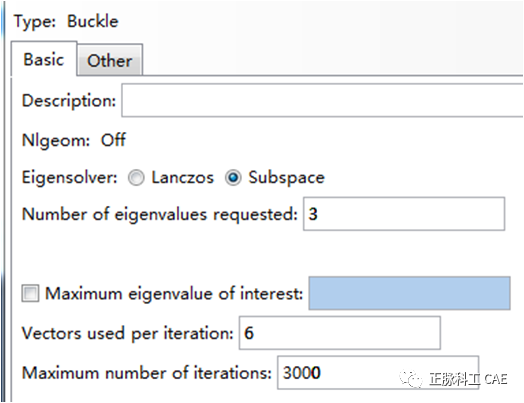Image resolution: width=524 pixels, height=403 pixels.
Task: Click the Maximum number of iterations field
Action: point(378,372)
